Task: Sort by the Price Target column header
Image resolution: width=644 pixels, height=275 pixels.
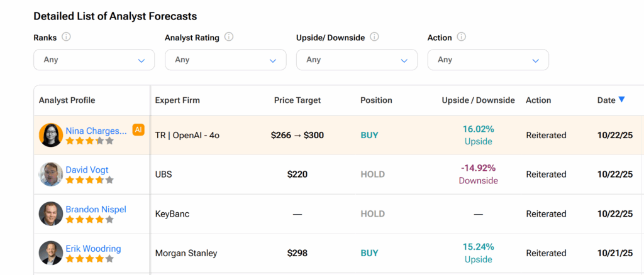Action: pyautogui.click(x=297, y=100)
